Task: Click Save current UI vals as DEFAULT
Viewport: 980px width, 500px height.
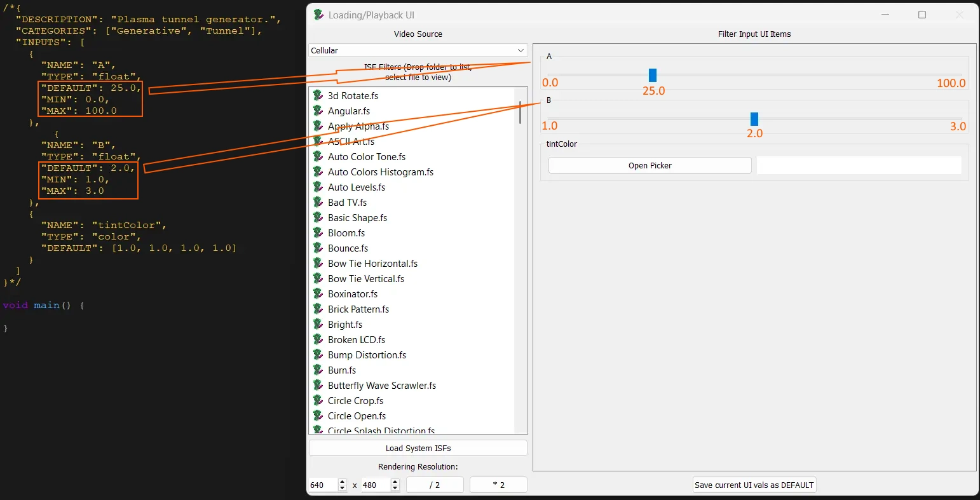Action: point(754,485)
